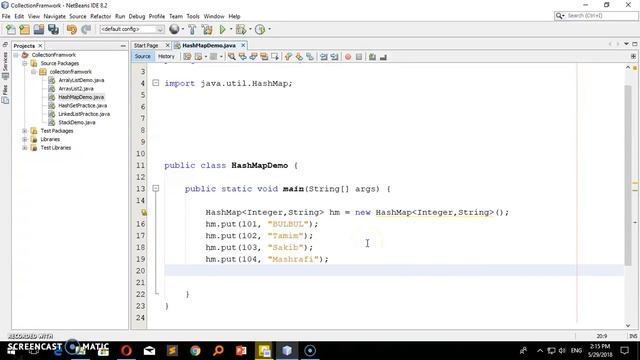Open the File menu
The height and width of the screenshot is (360, 640).
tap(6, 16)
